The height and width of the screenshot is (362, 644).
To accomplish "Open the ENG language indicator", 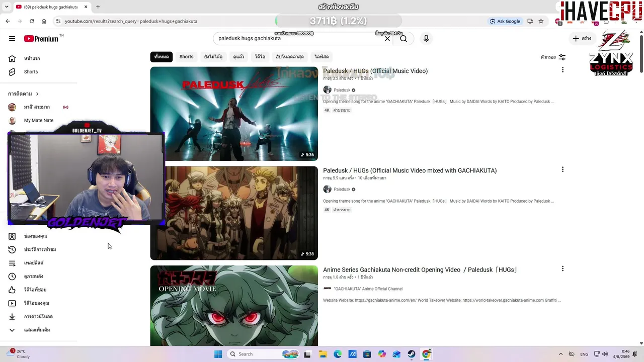I will 584,354.
